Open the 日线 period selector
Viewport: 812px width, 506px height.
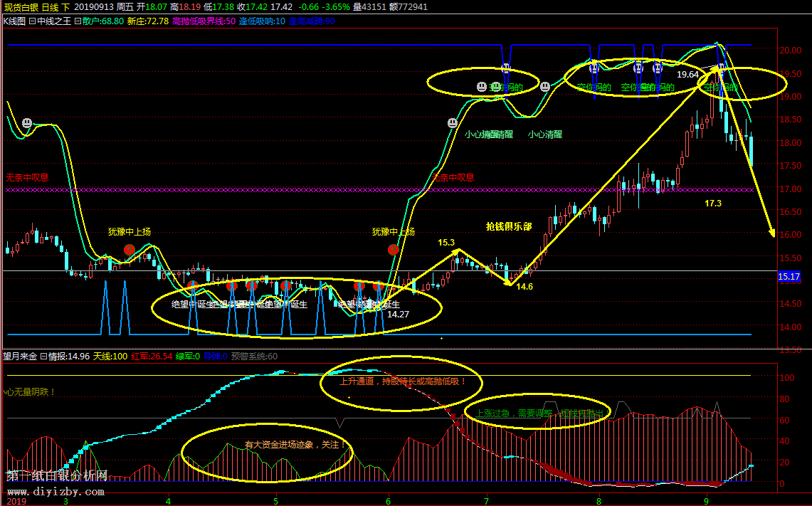coord(50,6)
